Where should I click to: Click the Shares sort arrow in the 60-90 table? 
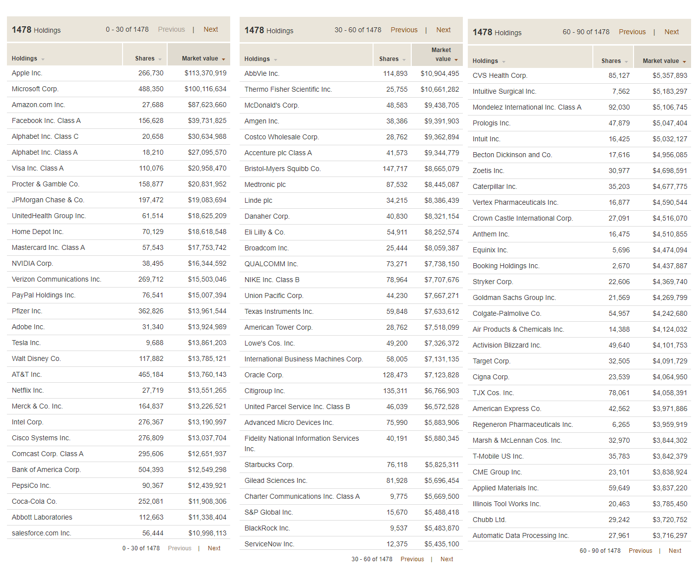(627, 62)
